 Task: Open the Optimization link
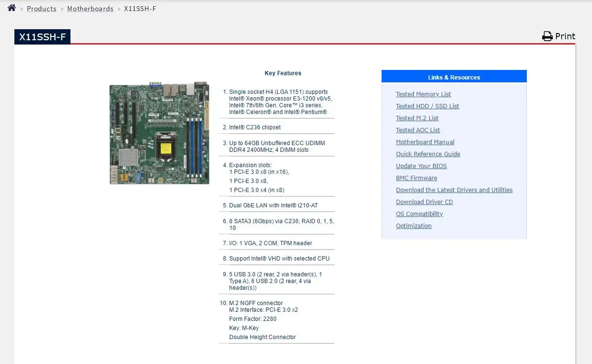pos(414,226)
